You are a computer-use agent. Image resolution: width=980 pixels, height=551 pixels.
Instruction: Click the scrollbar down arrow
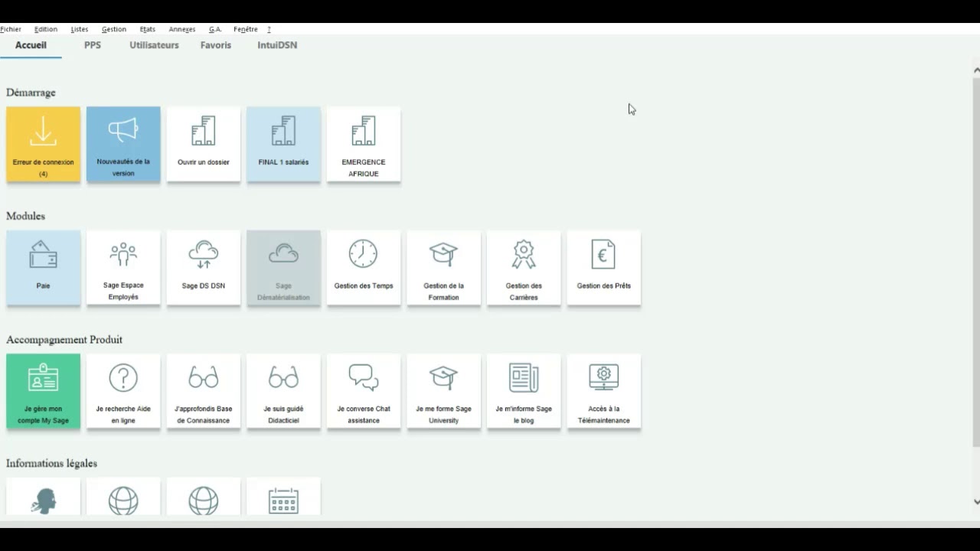pos(976,502)
